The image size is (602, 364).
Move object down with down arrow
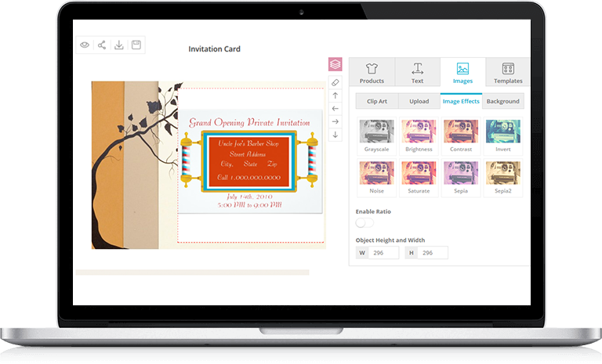pos(335,135)
